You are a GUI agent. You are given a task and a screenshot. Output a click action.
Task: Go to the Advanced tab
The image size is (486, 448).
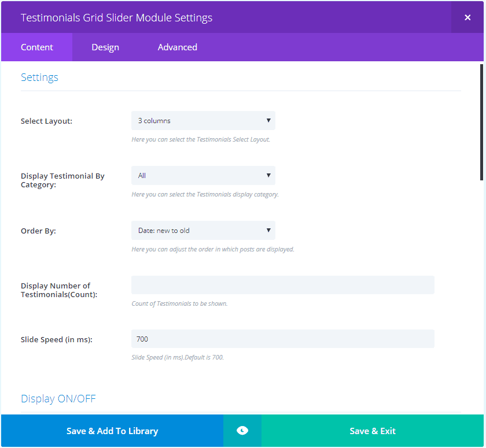click(x=178, y=47)
